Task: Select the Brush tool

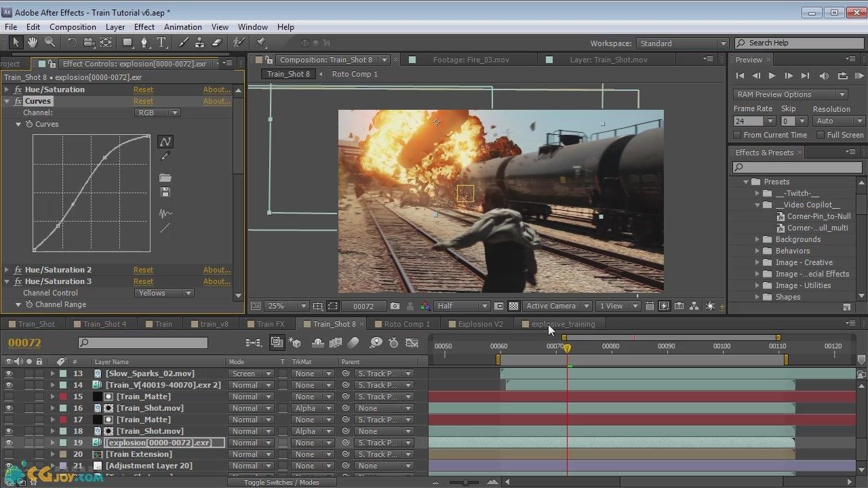Action: tap(183, 43)
